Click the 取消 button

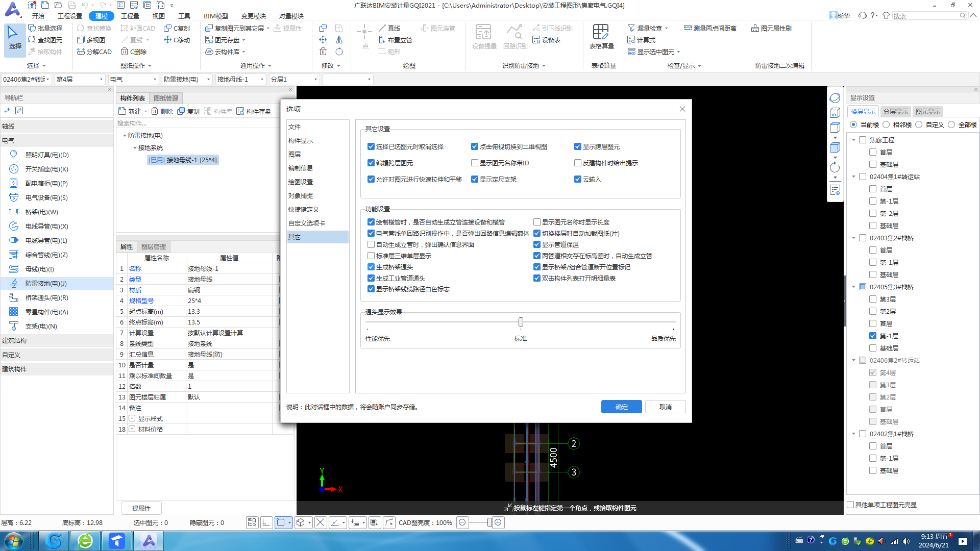pos(665,407)
